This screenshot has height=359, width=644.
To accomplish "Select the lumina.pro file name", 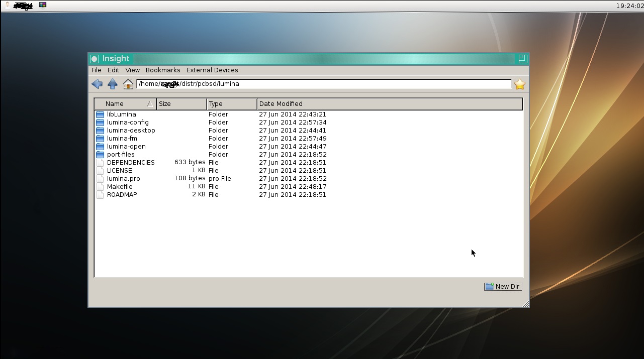I will (124, 179).
